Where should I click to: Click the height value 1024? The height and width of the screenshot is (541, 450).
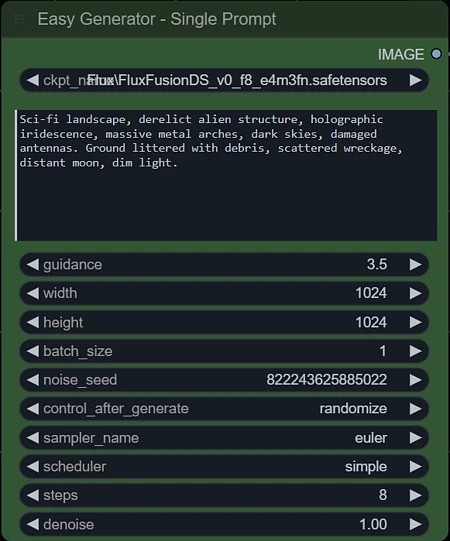point(371,322)
